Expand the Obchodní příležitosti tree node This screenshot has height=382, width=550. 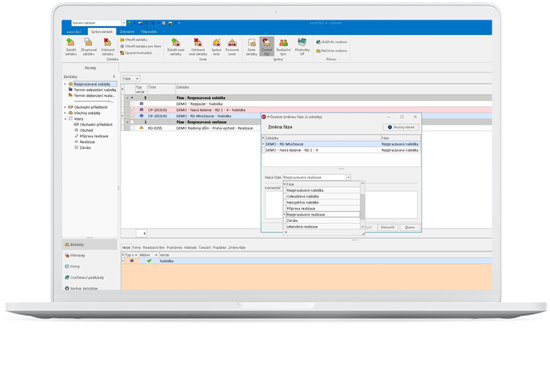[x=65, y=107]
